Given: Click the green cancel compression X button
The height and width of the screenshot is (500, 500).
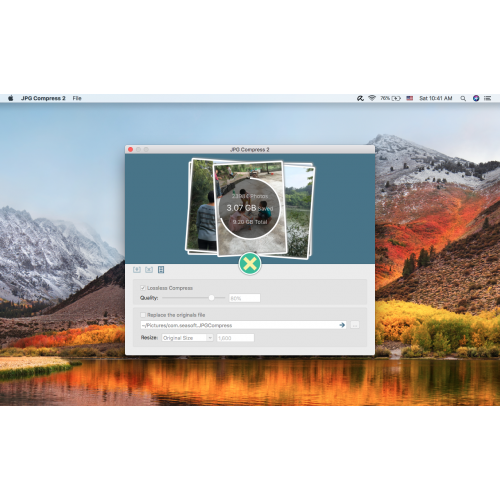Looking at the screenshot, I should click(250, 264).
